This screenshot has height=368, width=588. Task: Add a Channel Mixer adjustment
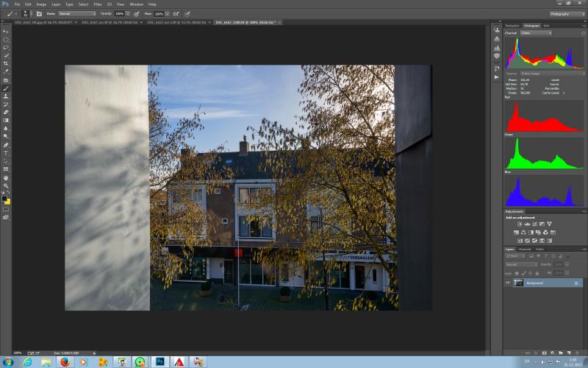[x=545, y=233]
